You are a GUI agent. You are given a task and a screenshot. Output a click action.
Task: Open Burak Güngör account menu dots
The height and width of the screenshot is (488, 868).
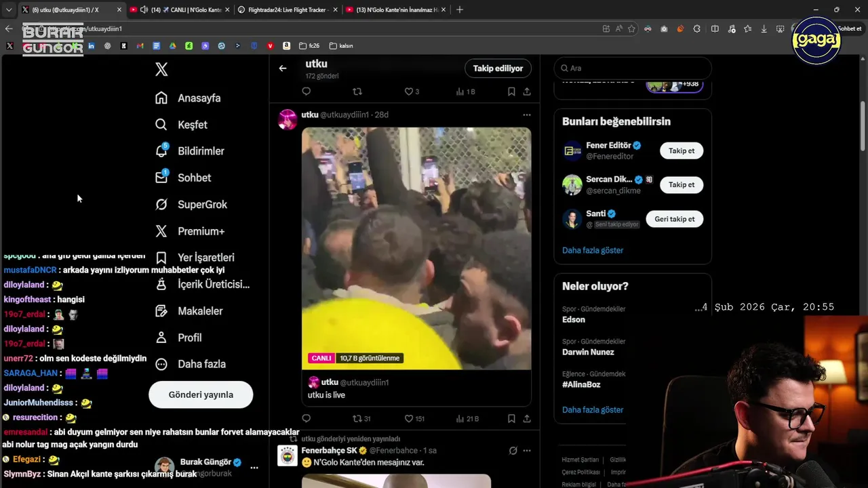pyautogui.click(x=254, y=468)
